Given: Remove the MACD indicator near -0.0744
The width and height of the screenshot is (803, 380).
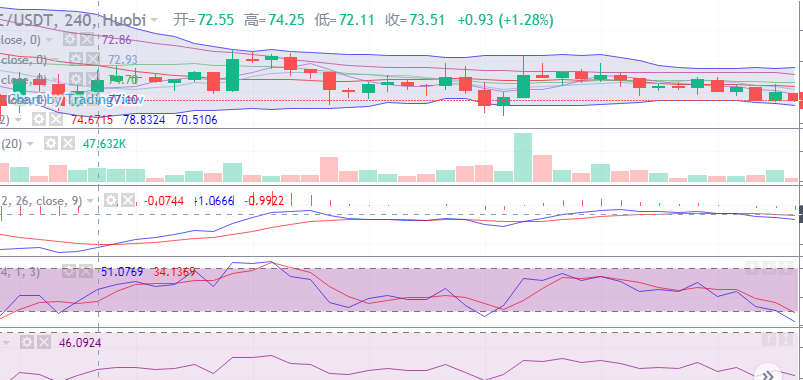Looking at the screenshot, I should (x=127, y=201).
